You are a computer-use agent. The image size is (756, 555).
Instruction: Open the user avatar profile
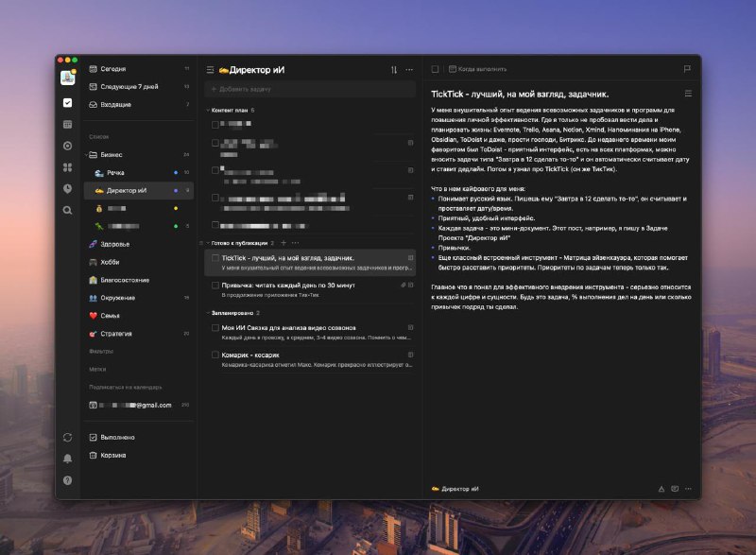pos(67,78)
